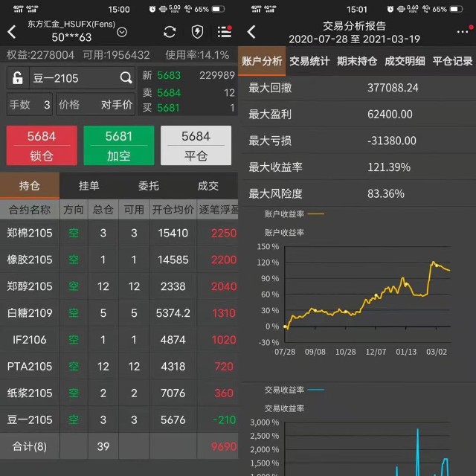Select the 郑棉2105 position row
This screenshot has width=476, height=476.
[119, 233]
